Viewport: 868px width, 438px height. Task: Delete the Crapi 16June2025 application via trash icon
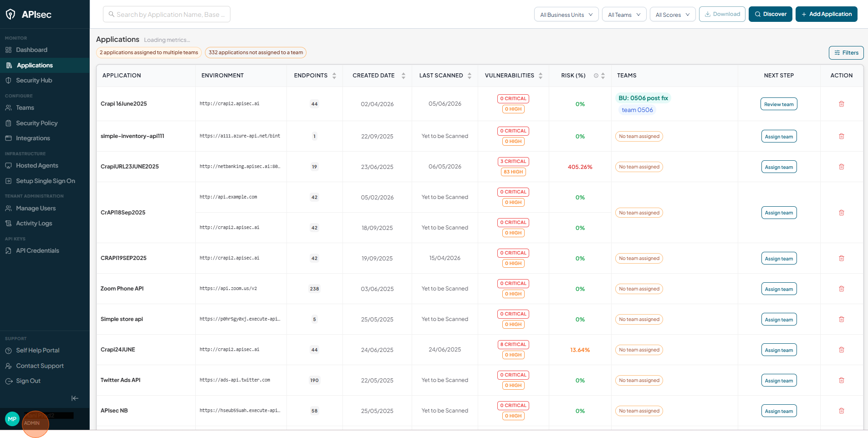tap(841, 104)
